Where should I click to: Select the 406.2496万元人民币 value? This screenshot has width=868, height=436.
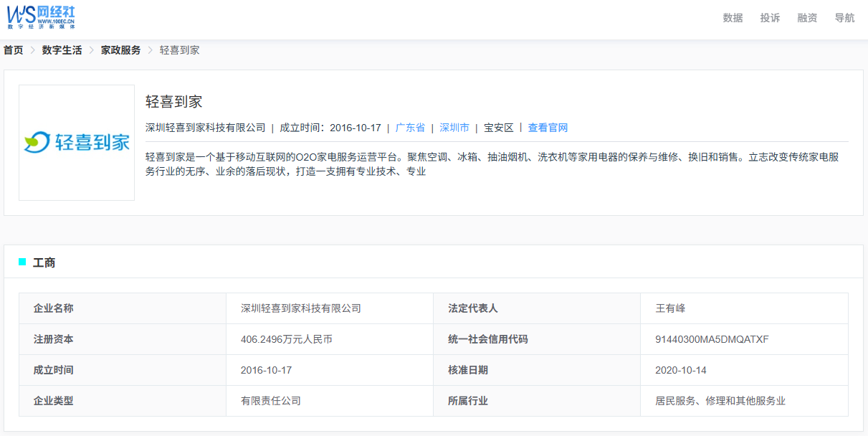[x=287, y=339]
